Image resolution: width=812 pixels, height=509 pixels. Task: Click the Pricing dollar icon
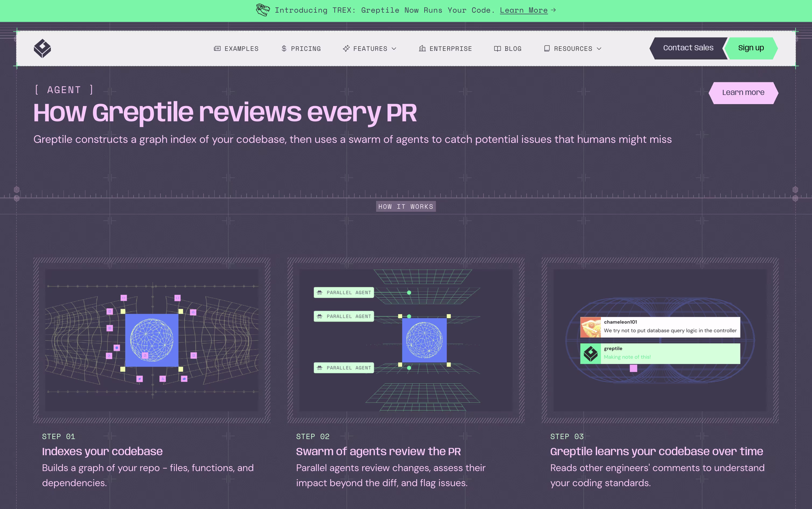(x=284, y=48)
